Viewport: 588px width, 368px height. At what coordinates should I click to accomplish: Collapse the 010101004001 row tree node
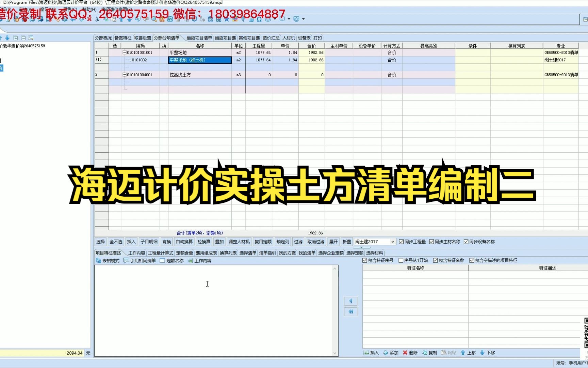pyautogui.click(x=124, y=75)
